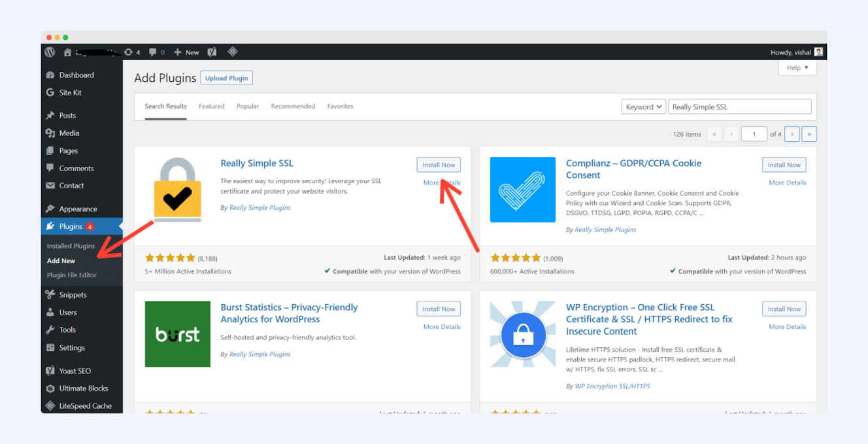The image size is (868, 444).
Task: Click the plugin search field
Action: (x=740, y=107)
